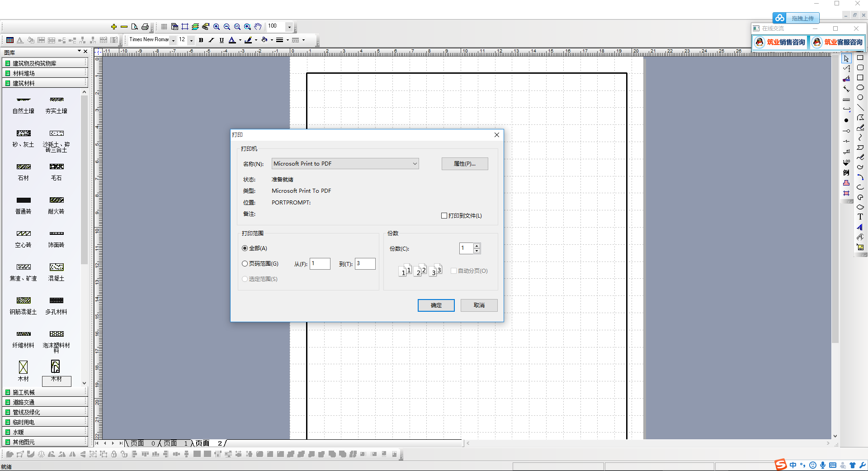Expand the zoom percentage dropdown
This screenshot has width=868, height=471.
click(x=289, y=27)
